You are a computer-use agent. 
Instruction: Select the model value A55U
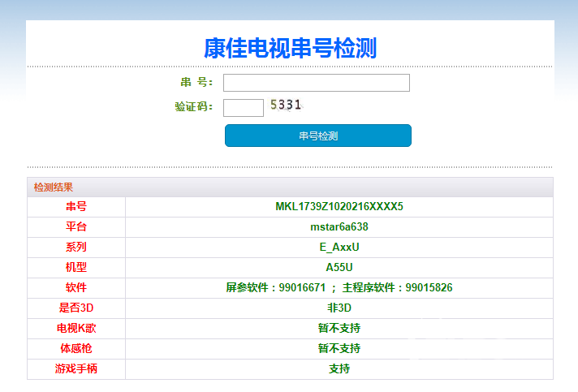pyautogui.click(x=339, y=267)
